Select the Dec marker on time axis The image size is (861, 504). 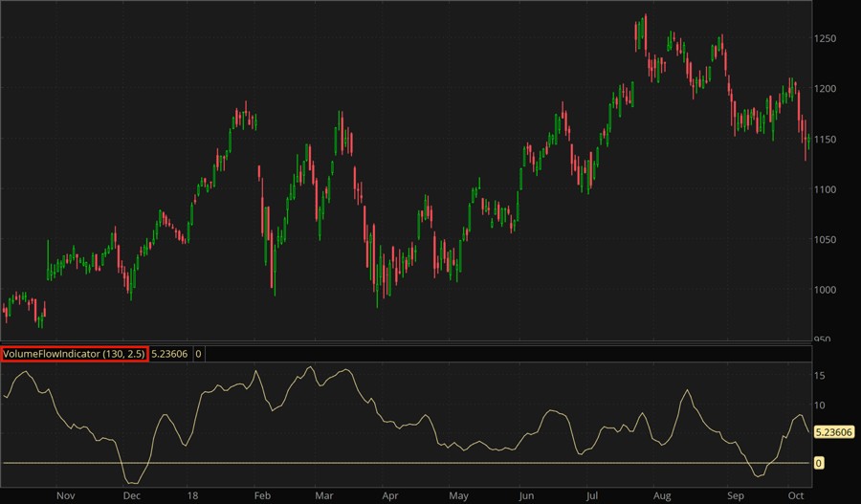point(132,495)
